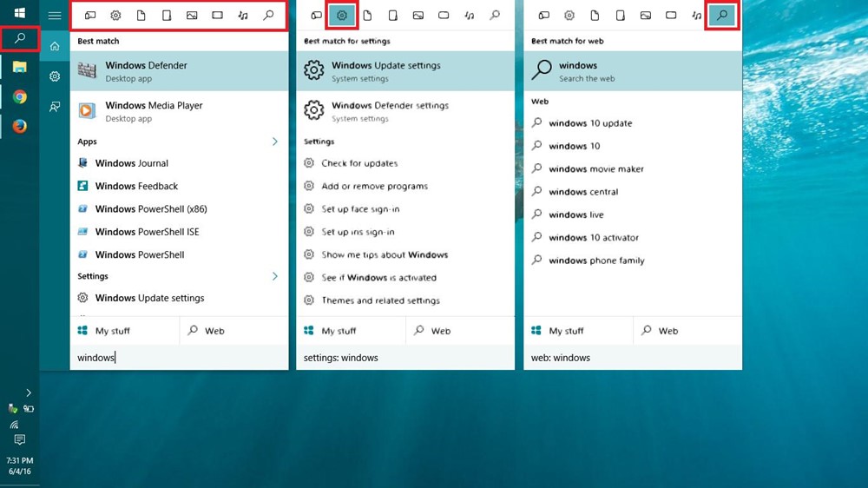The width and height of the screenshot is (868, 488).
Task: Open Windows Media Player desktop app
Action: coord(180,111)
